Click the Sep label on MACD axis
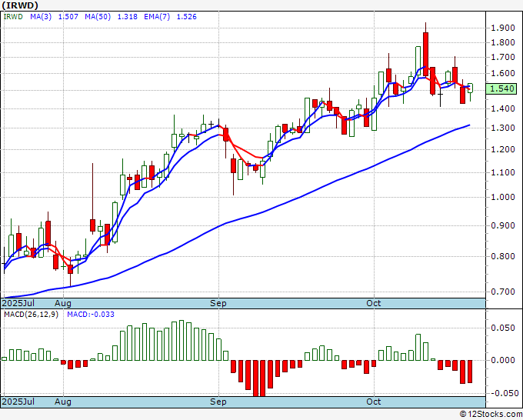The width and height of the screenshot is (523, 420). click(218, 402)
